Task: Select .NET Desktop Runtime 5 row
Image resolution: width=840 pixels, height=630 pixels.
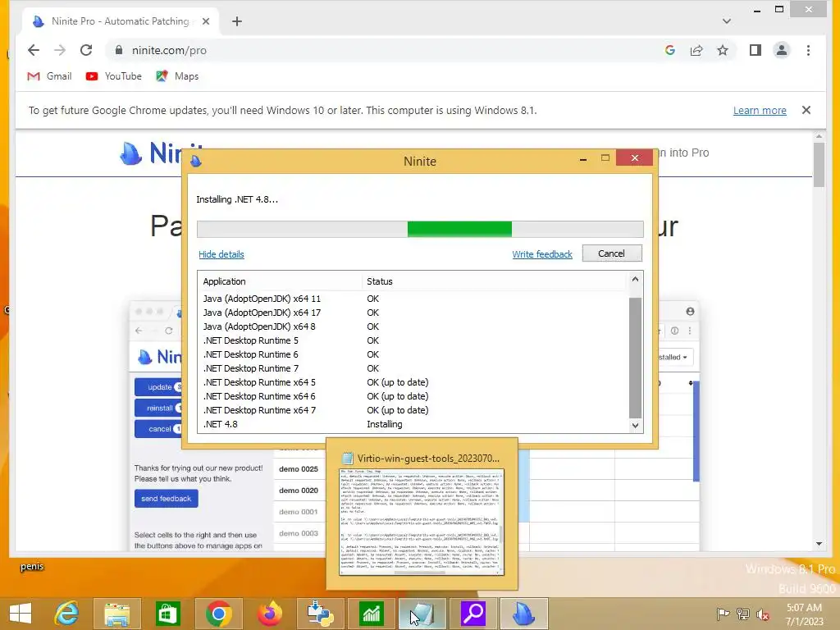Action: click(413, 340)
